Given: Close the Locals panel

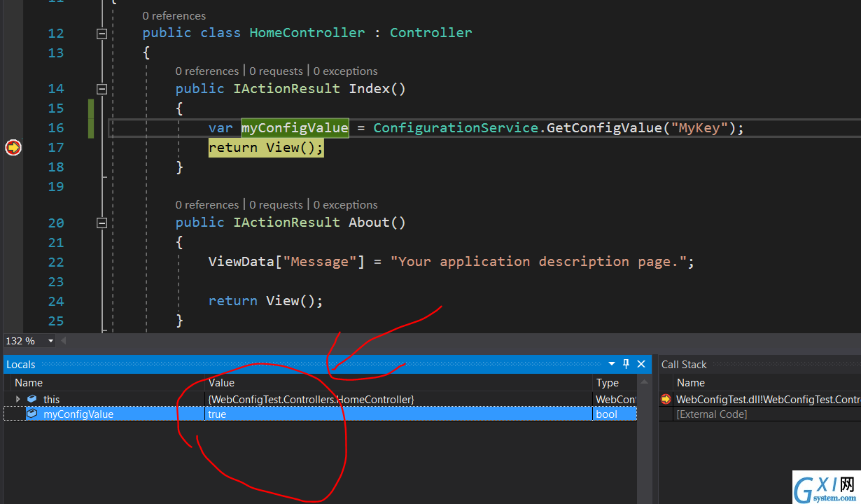Looking at the screenshot, I should [x=641, y=364].
